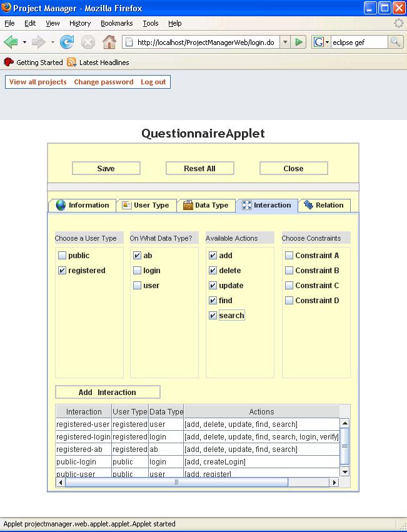
Task: Click the Google search engine icon
Action: pos(318,42)
